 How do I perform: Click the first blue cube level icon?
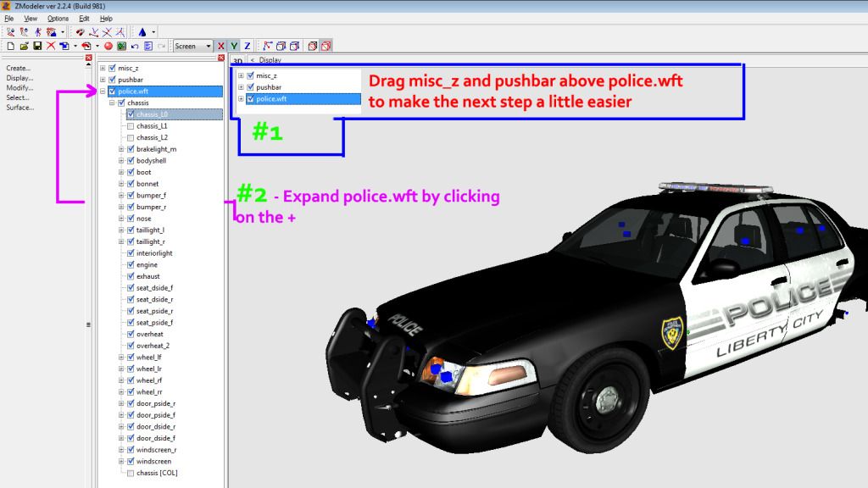281,46
